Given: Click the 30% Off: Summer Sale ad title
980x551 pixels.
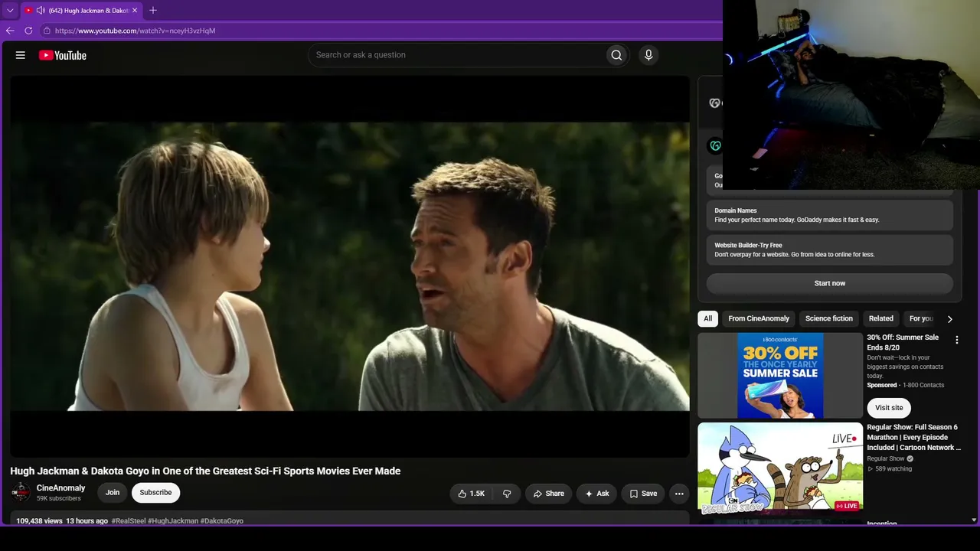Looking at the screenshot, I should [903, 342].
